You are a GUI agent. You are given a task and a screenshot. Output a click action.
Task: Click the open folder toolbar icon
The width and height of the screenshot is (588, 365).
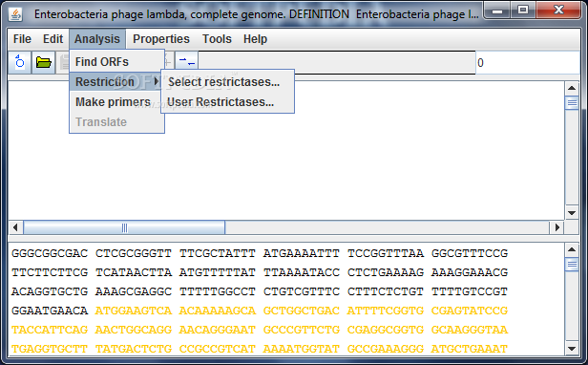pyautogui.click(x=44, y=62)
